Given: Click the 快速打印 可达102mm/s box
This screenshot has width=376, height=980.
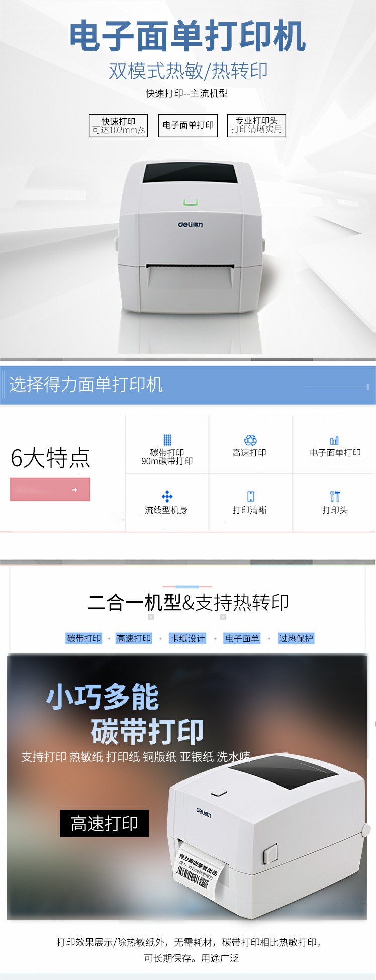Looking at the screenshot, I should [x=118, y=126].
